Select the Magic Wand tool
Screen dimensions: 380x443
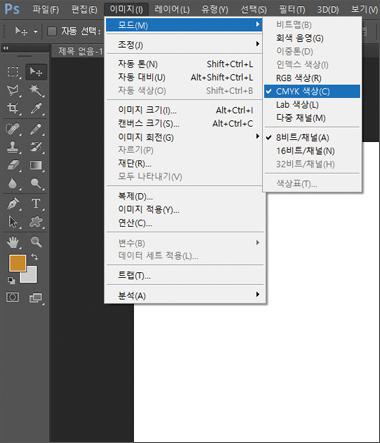pyautogui.click(x=36, y=90)
